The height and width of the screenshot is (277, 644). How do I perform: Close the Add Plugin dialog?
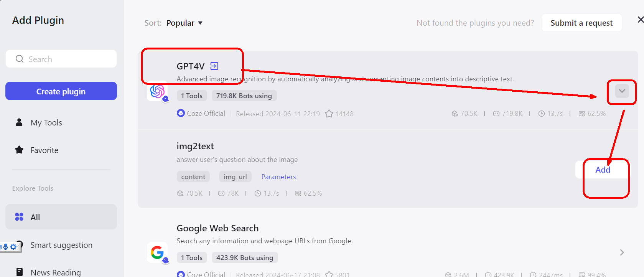pos(641,20)
